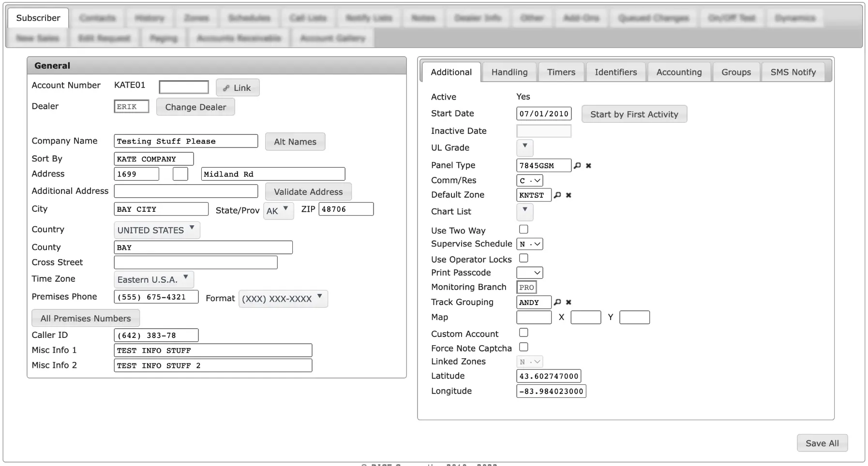Click the Sort By field
The image size is (868, 466).
pos(154,159)
